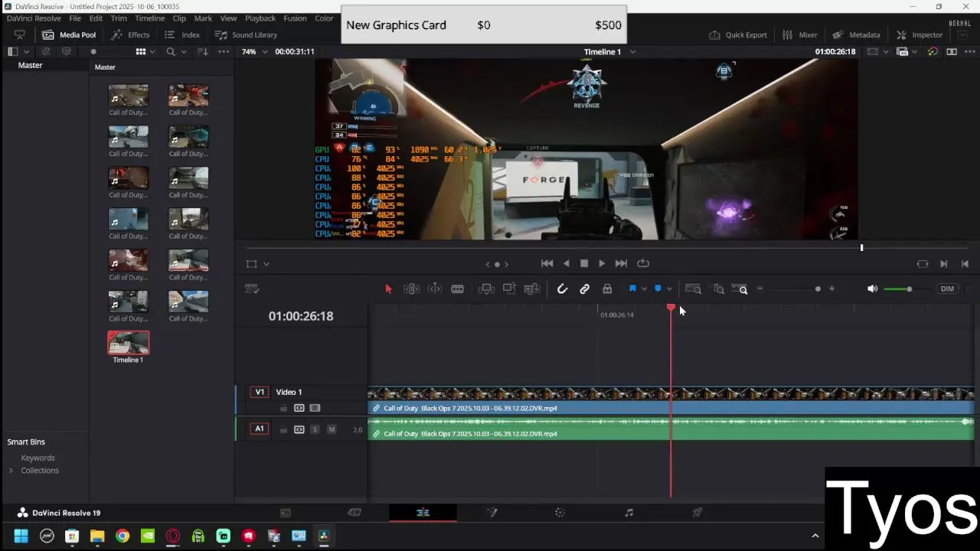Toggle the Media Pool panel button
Viewport: 980px width, 551px height.
tap(69, 34)
